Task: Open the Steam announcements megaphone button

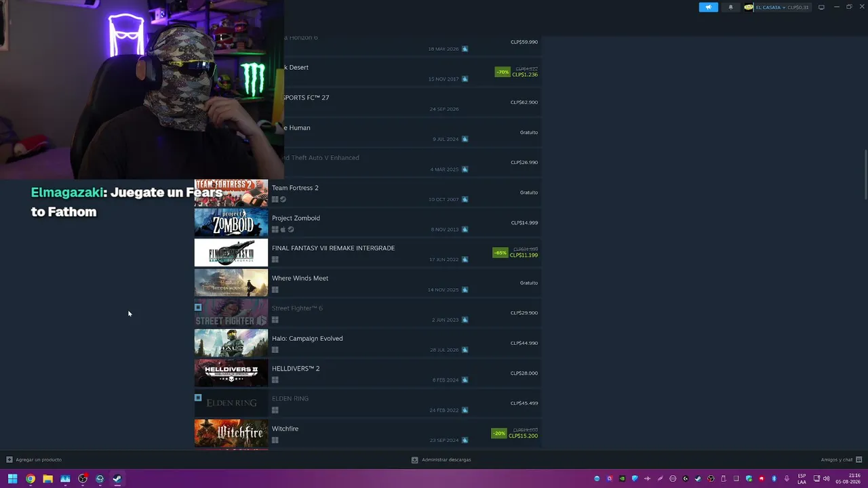Action: (708, 7)
